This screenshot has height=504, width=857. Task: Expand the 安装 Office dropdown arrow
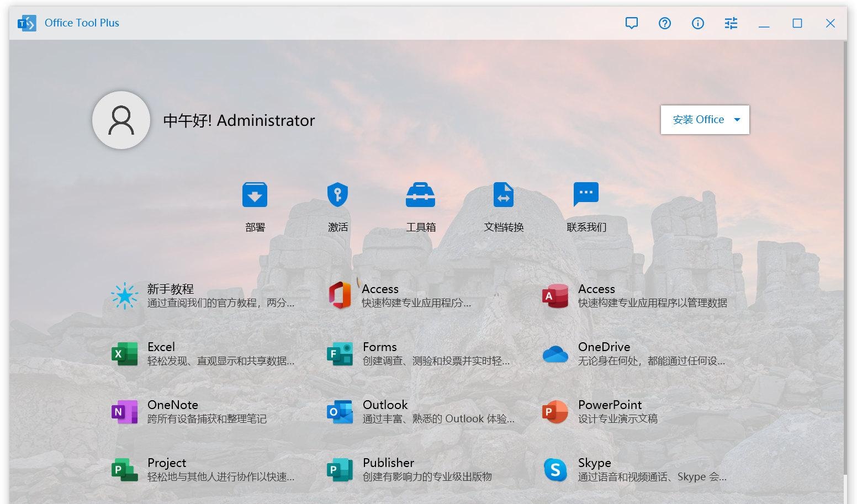(737, 120)
